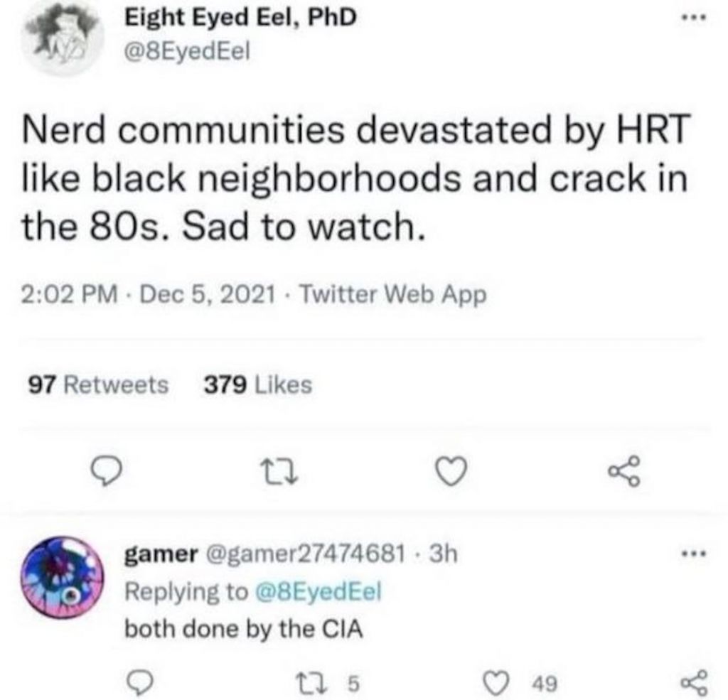Open the 2:02 PM Dec 5, 2021 timestamp
The height and width of the screenshot is (700, 728).
(x=149, y=294)
